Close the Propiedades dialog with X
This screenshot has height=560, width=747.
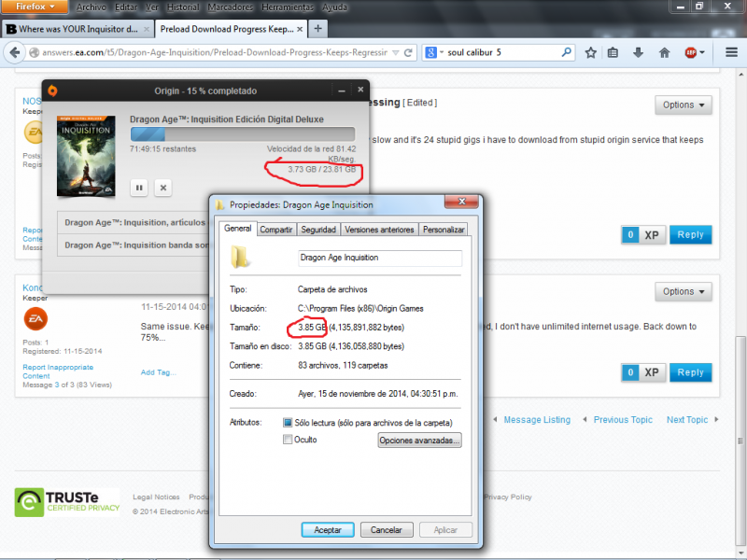point(461,202)
